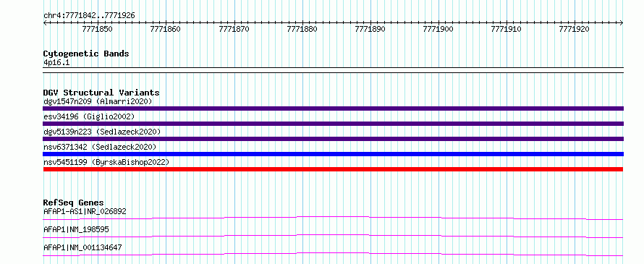This screenshot has width=644, height=264.
Task: Click ruler tick label 7771890
Action: point(370,29)
